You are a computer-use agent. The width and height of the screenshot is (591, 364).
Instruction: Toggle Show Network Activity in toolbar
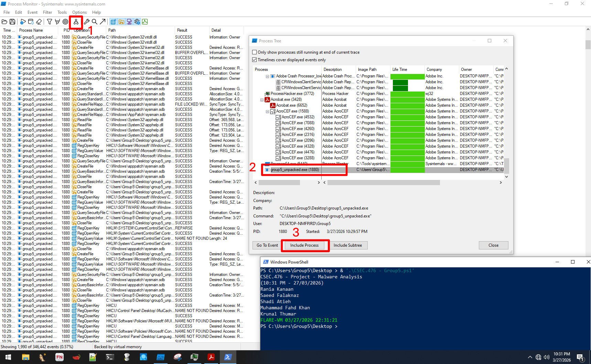pos(129,21)
